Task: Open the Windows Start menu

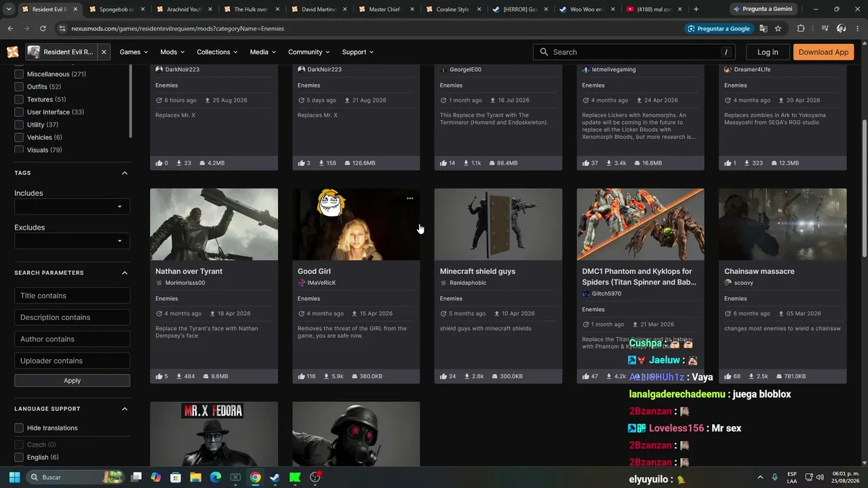Action: click(14, 477)
